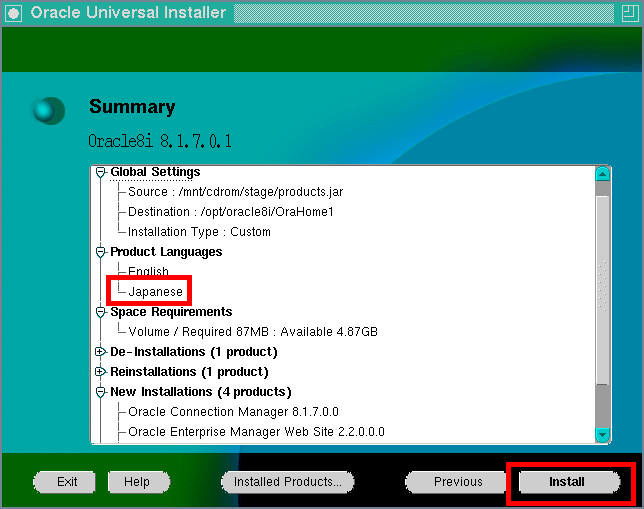Select the Source products.jar row
Viewport: 644px width, 509px height.
coord(235,192)
